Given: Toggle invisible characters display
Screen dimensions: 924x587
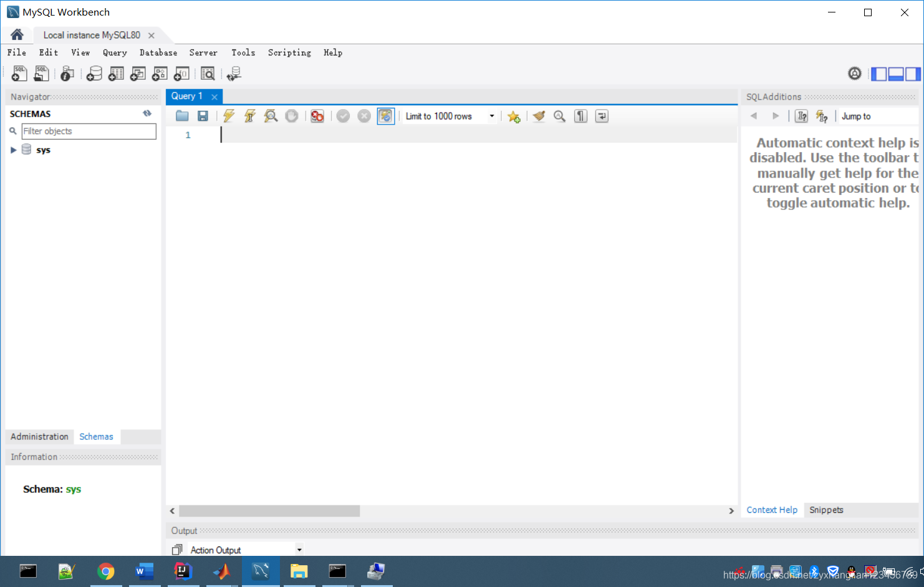Looking at the screenshot, I should tap(580, 116).
